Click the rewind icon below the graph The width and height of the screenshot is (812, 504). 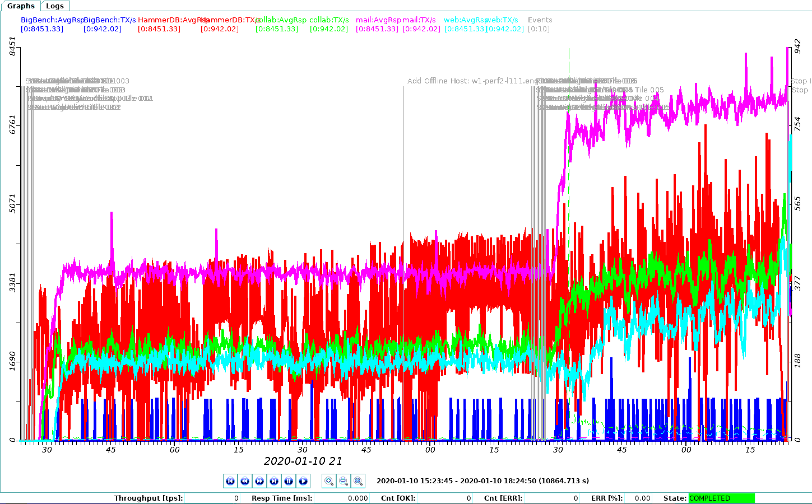(x=245, y=480)
